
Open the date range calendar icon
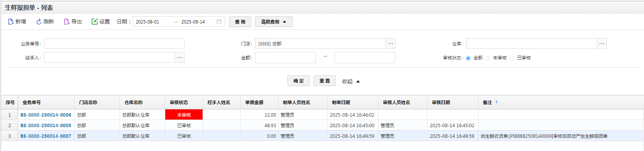coord(219,22)
